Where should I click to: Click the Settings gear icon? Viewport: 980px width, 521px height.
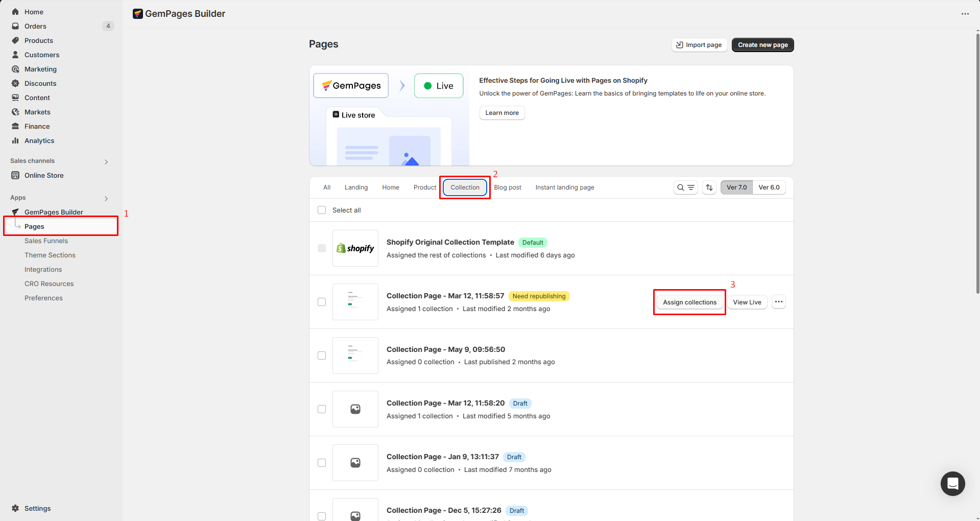(x=15, y=508)
